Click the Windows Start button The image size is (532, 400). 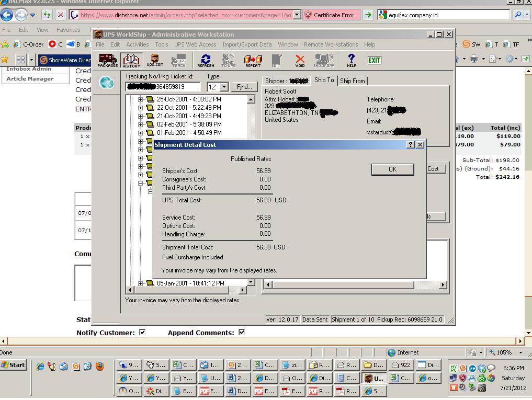click(13, 365)
